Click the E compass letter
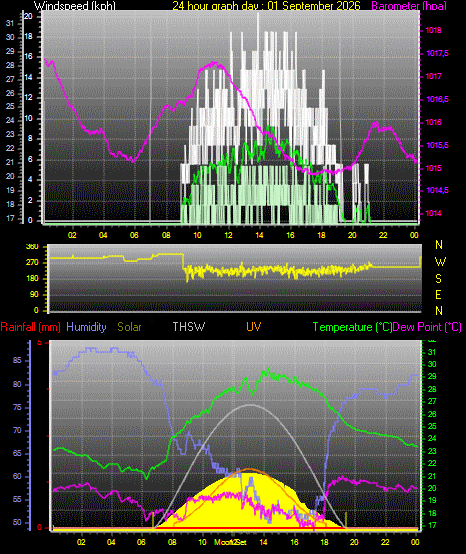 tap(438, 295)
